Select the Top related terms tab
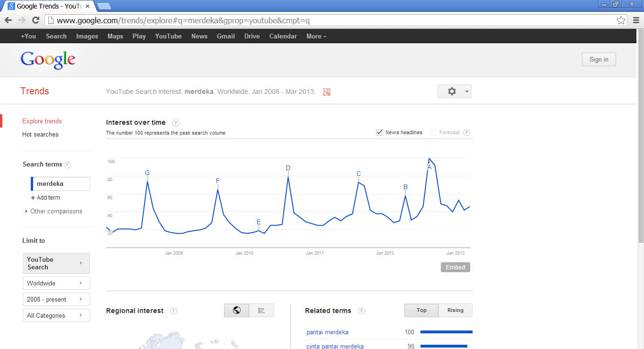The height and width of the screenshot is (349, 644). (x=421, y=310)
